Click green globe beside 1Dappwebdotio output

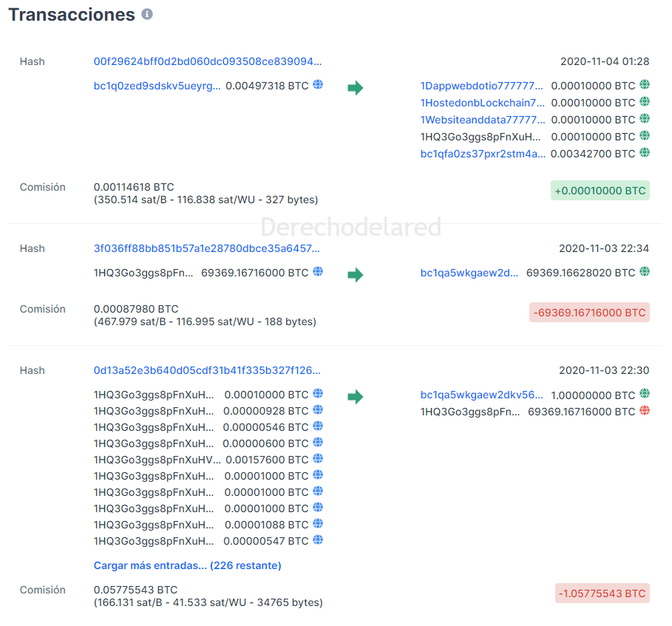coord(645,85)
